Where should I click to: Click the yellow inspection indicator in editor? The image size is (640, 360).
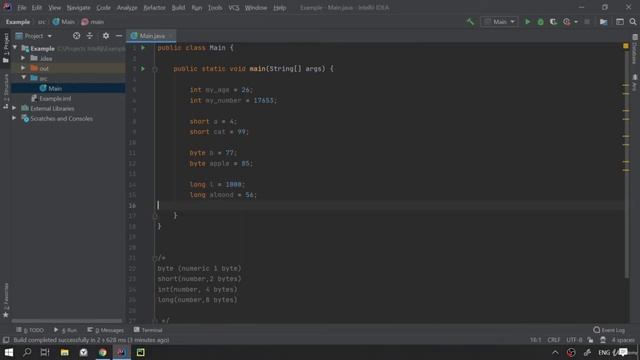[626, 46]
